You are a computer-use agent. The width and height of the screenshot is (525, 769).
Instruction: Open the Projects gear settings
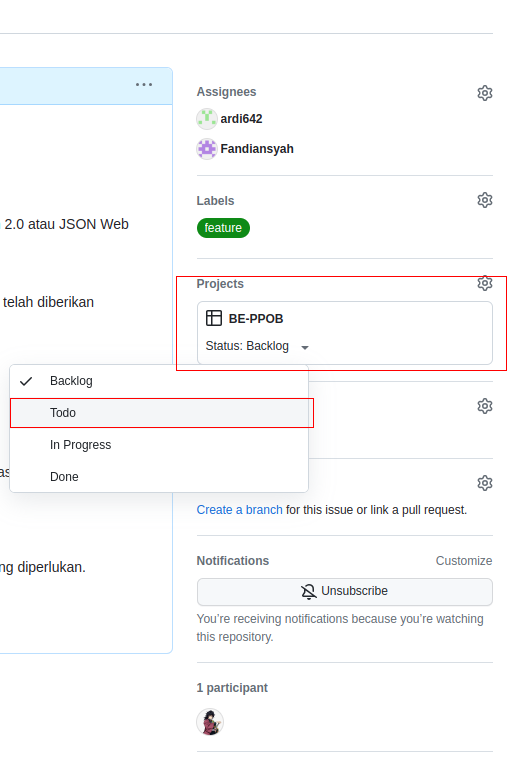click(x=484, y=283)
